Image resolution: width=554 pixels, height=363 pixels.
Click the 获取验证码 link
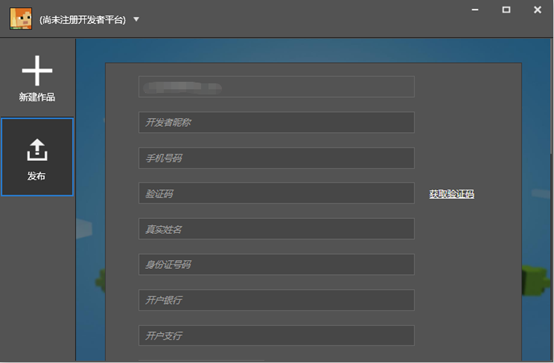(452, 194)
